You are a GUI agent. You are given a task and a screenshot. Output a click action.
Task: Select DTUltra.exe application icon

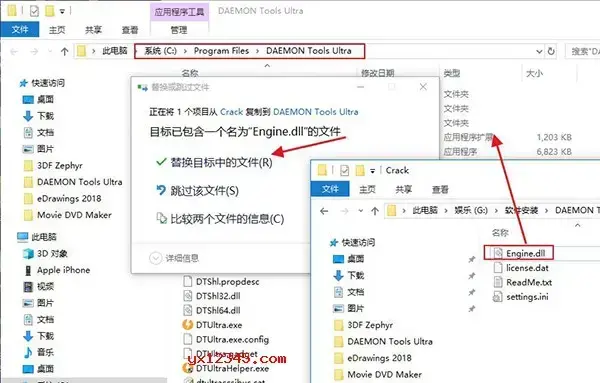tap(188, 325)
